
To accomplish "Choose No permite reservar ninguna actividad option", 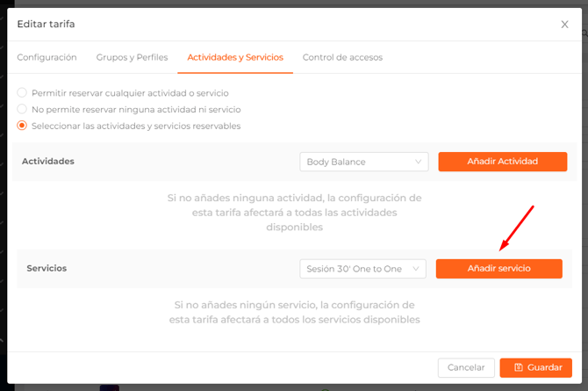I will click(22, 109).
